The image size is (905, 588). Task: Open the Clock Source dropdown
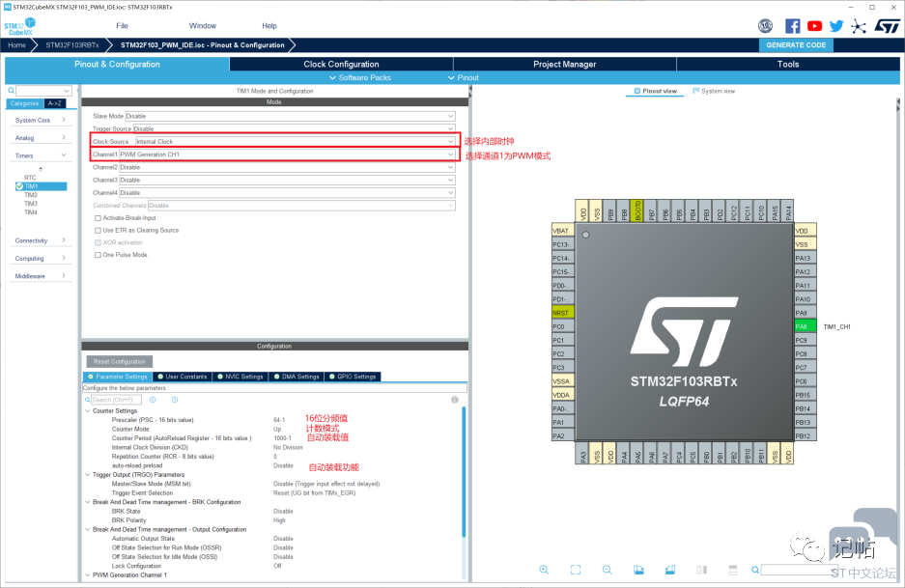click(x=295, y=141)
